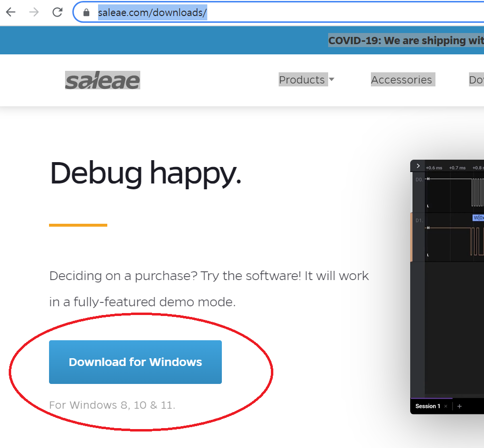Close Session 1 tab with x icon
Image resolution: width=484 pixels, height=448 pixels.
446,406
